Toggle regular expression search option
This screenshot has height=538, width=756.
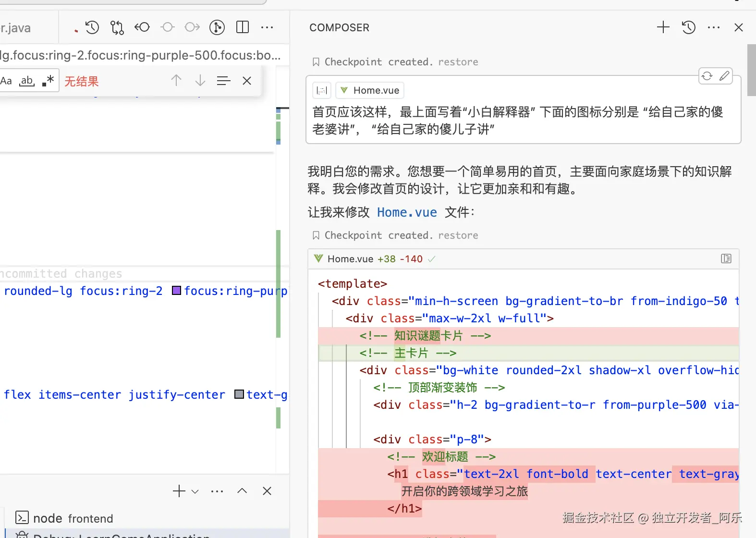[x=48, y=80]
